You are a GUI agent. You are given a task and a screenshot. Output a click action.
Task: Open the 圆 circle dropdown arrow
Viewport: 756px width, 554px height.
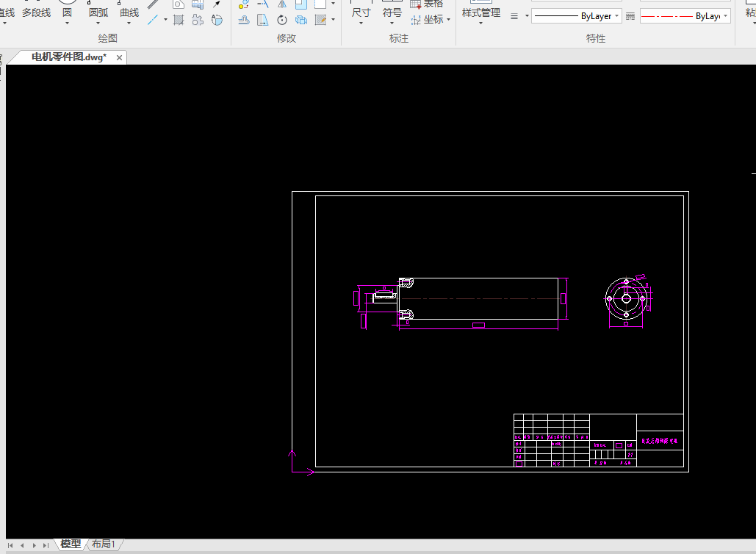coord(67,23)
